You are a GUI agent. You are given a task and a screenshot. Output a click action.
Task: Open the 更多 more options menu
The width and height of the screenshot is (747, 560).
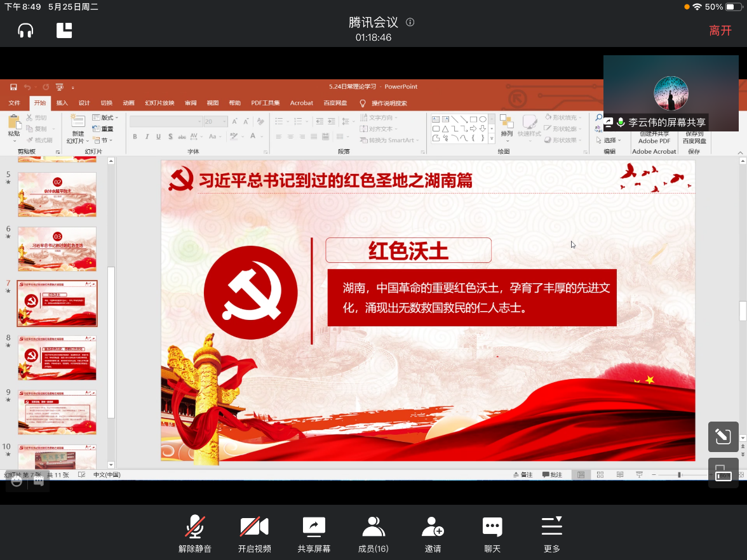coord(551,534)
